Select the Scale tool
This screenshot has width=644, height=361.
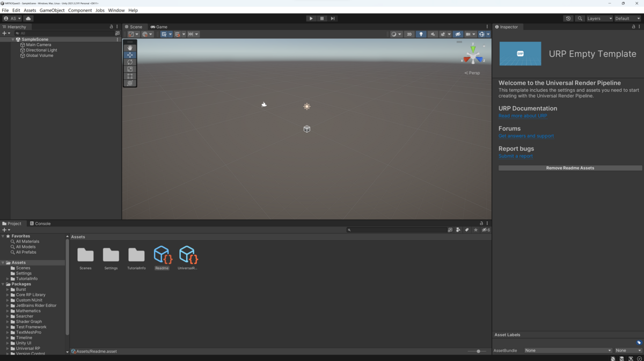pyautogui.click(x=130, y=69)
